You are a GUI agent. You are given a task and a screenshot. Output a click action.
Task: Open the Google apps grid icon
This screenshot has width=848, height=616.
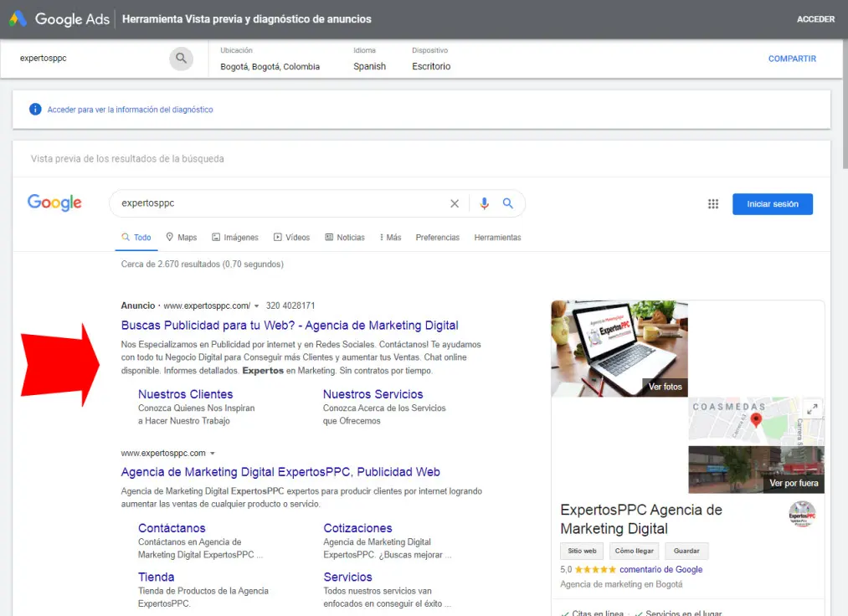(x=713, y=204)
